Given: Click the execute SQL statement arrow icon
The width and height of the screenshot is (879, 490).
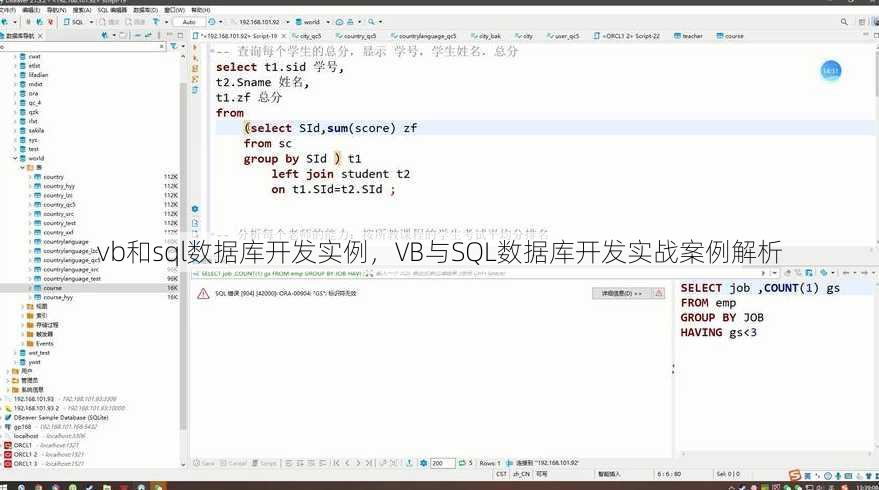Looking at the screenshot, I should click(195, 48).
